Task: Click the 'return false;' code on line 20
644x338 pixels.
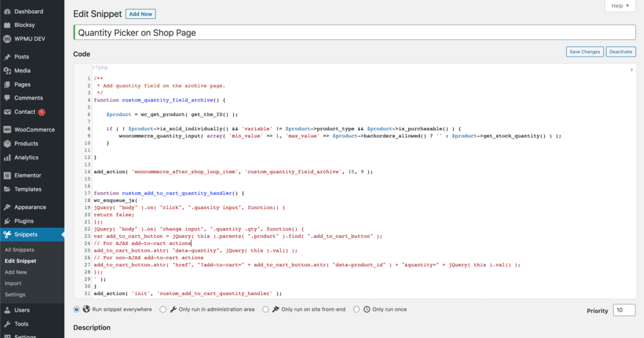Action: coord(114,215)
